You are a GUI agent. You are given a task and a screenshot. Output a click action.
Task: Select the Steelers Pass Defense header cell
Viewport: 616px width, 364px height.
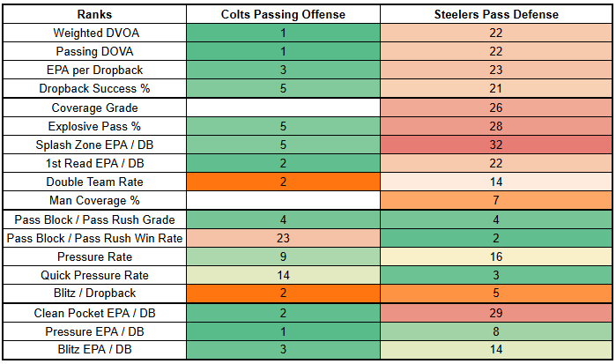[498, 15]
